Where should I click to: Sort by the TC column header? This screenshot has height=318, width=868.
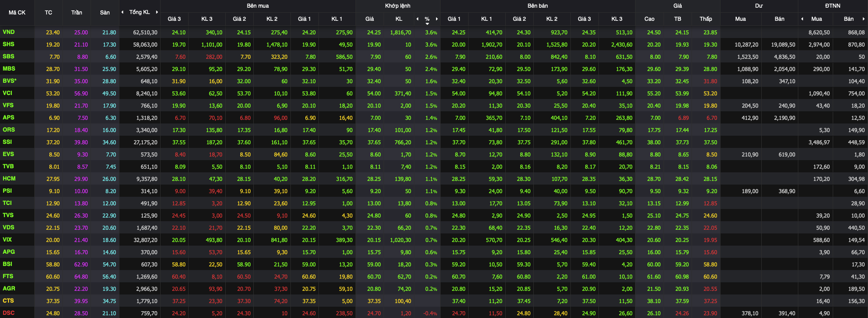48,13
